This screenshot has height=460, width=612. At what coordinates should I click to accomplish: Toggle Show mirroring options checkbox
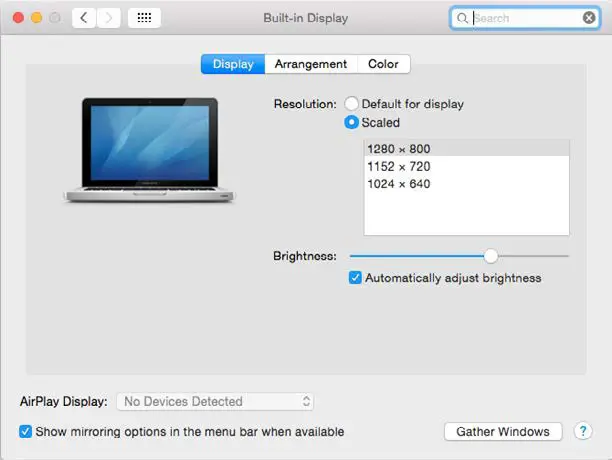[25, 432]
